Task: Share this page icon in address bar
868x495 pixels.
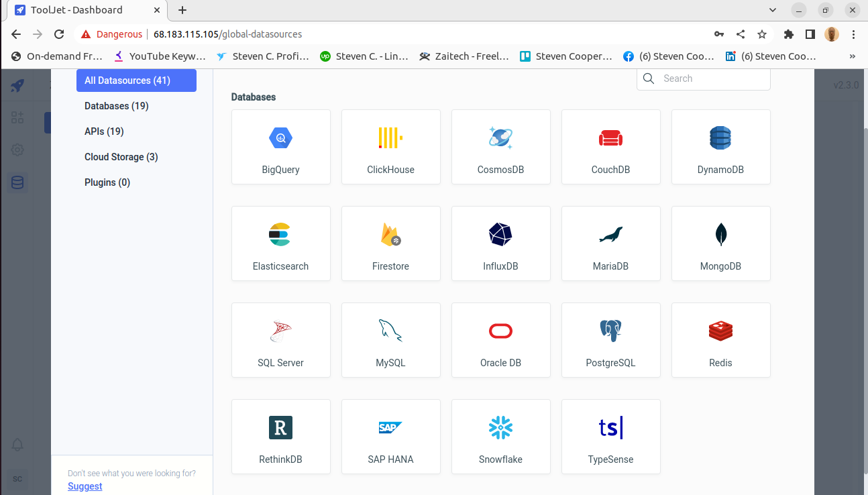Action: point(741,34)
